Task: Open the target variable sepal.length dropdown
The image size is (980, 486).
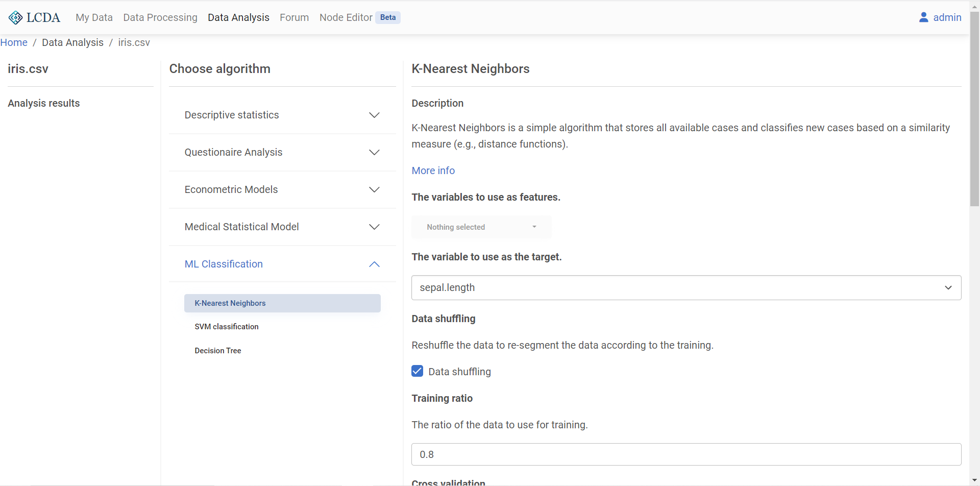Action: point(686,288)
